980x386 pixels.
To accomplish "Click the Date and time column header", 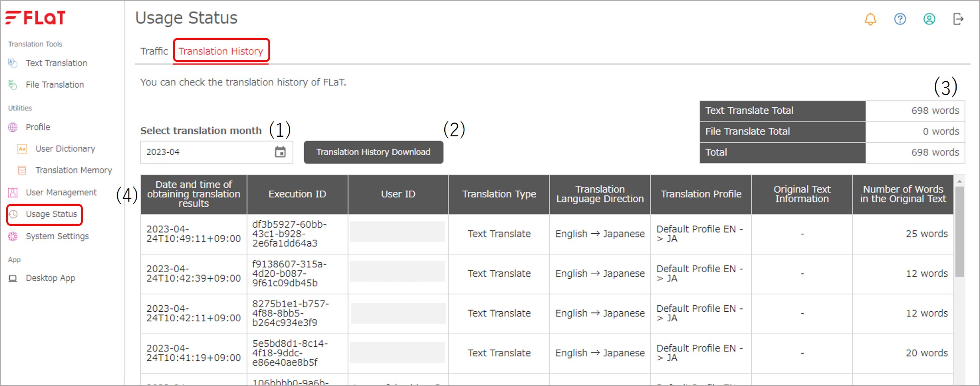I will [194, 194].
